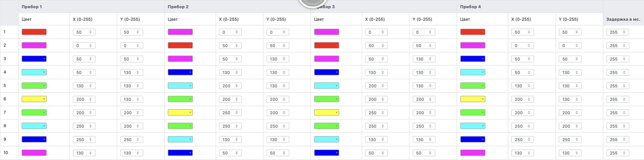This screenshot has height=160, width=644.
Task: Click stepper of Прибор 4 X in row 9
Action: point(529,140)
